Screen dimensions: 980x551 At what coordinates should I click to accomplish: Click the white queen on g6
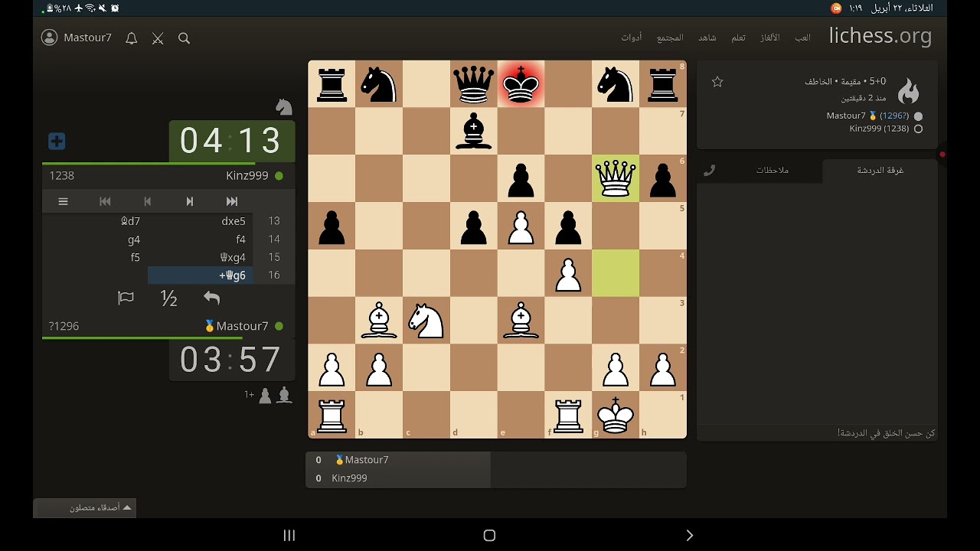point(616,178)
